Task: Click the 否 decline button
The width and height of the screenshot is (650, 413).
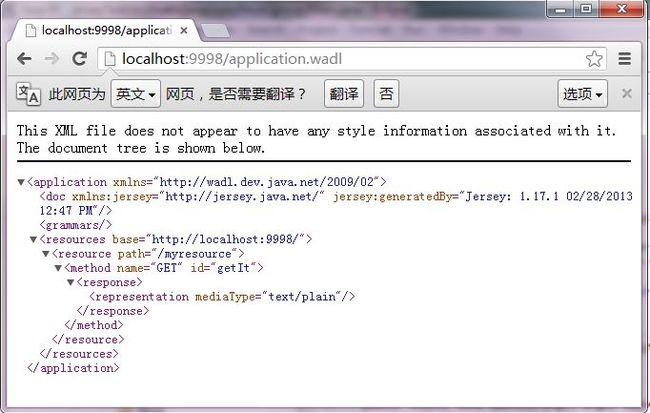Action: [386, 94]
